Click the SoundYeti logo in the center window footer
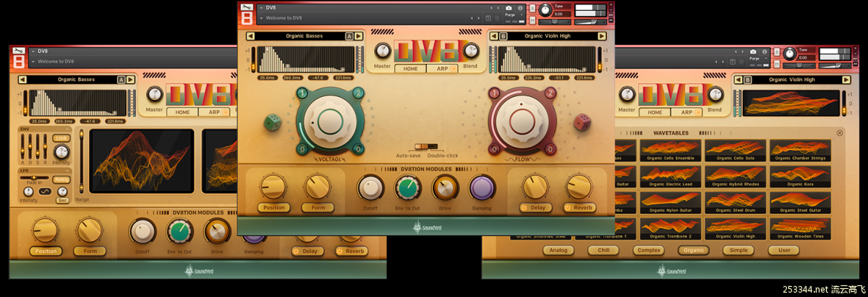 (x=427, y=227)
